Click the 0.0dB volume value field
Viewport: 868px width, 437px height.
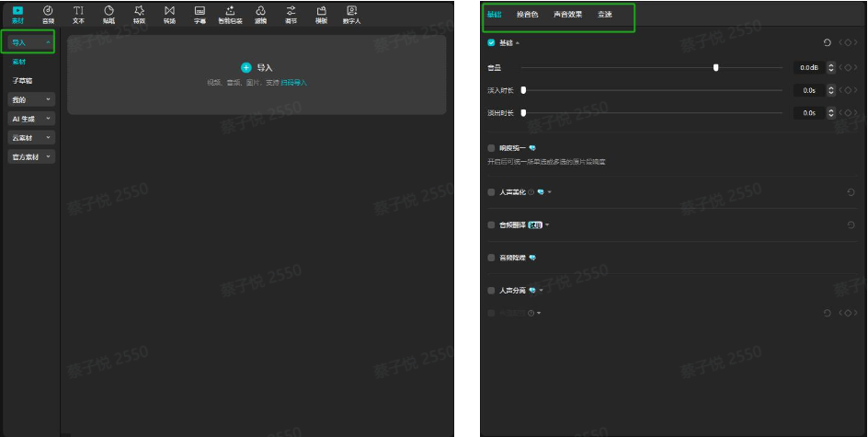(x=809, y=67)
